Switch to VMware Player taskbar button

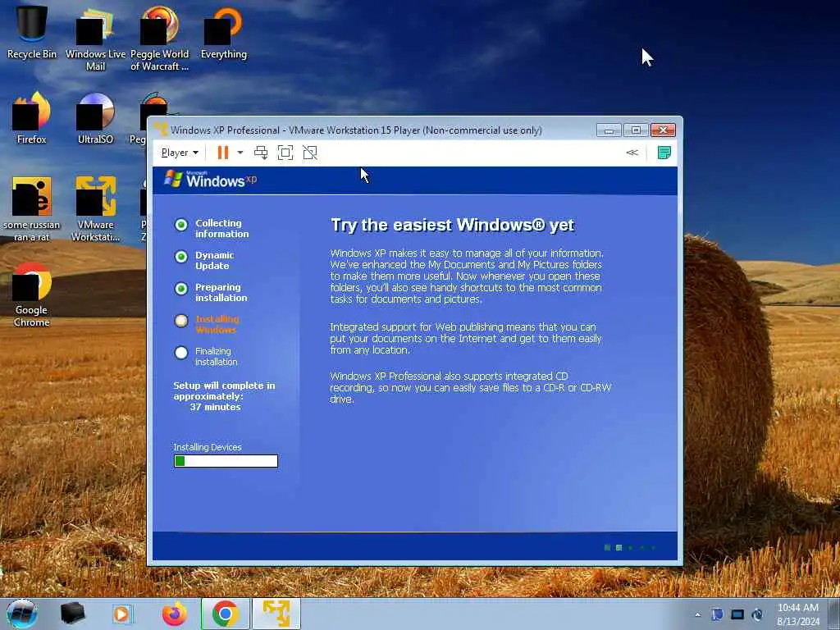point(276,614)
